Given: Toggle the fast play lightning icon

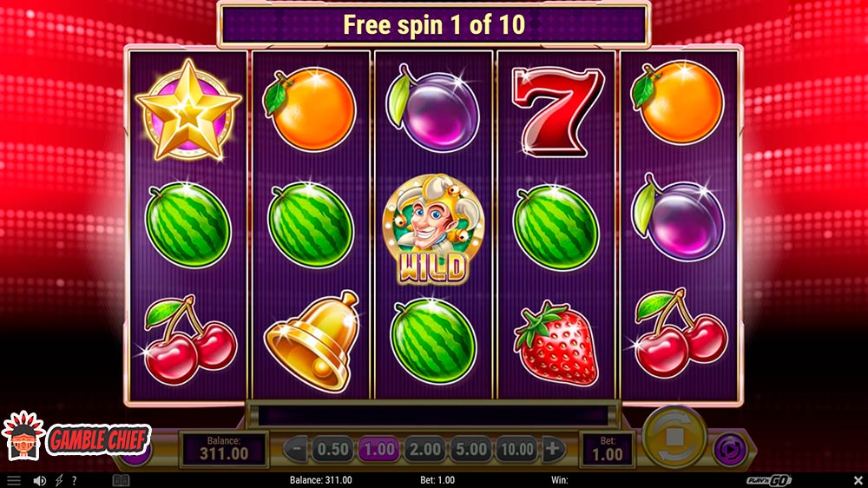Looking at the screenshot, I should 59,480.
